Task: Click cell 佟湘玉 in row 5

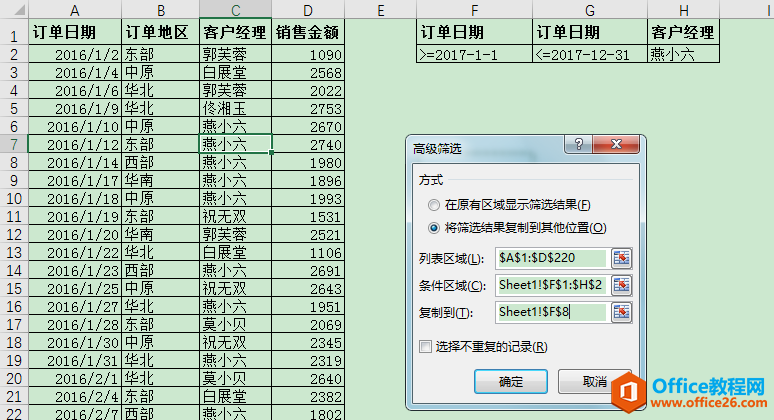Action: (235, 109)
